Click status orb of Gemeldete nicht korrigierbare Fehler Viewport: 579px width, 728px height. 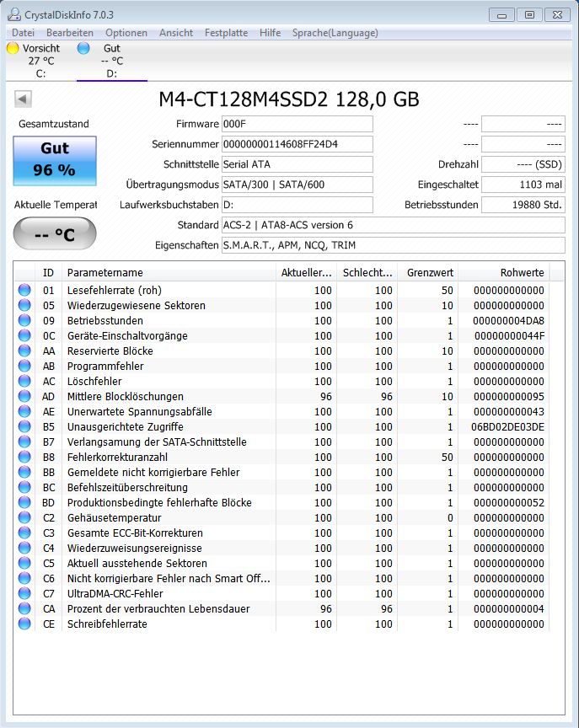pyautogui.click(x=24, y=472)
